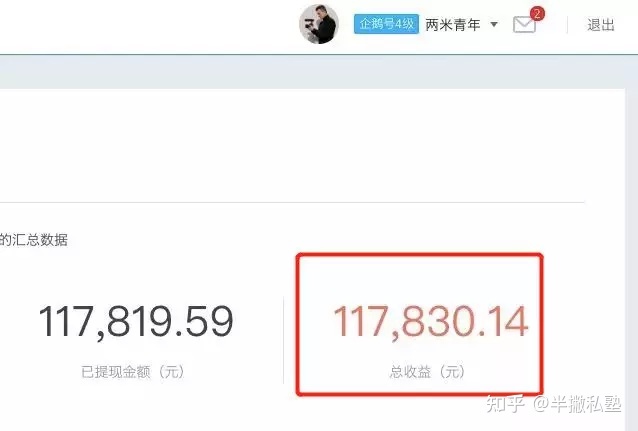Open the user profile avatar photo
Screen dimensions: 638x431
319,24
